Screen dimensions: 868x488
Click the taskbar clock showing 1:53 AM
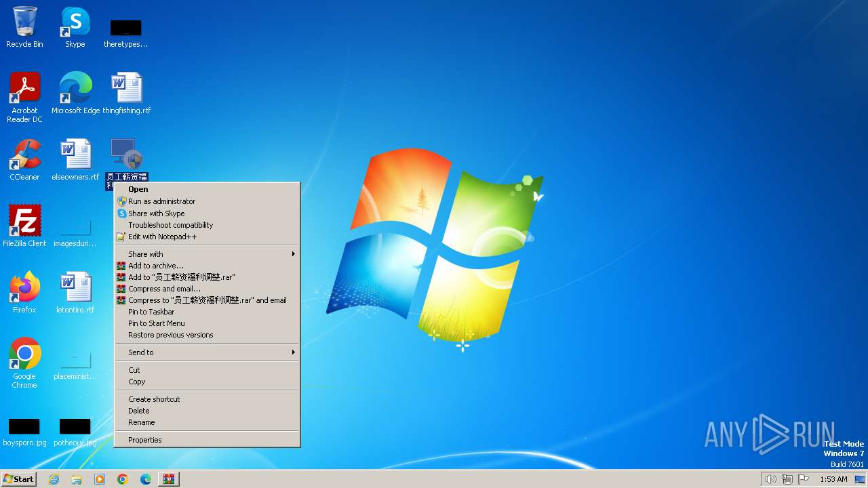[833, 479]
